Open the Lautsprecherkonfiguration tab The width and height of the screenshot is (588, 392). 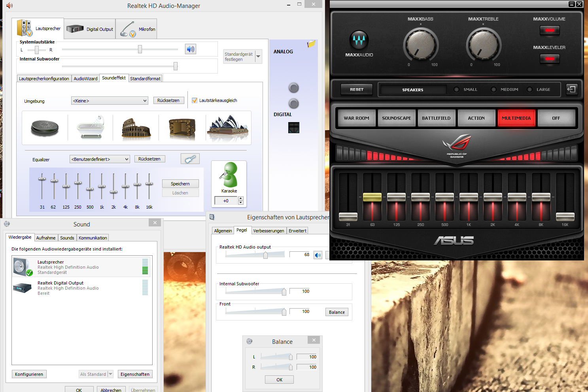point(44,79)
